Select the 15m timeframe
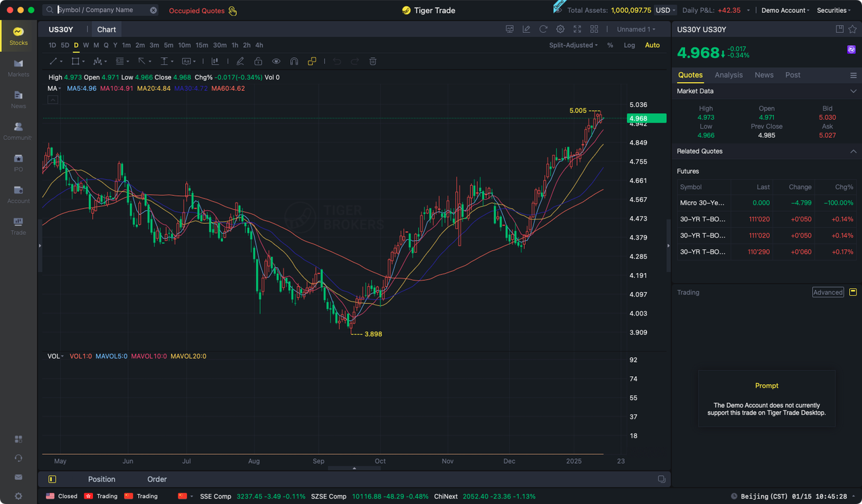 (x=202, y=45)
